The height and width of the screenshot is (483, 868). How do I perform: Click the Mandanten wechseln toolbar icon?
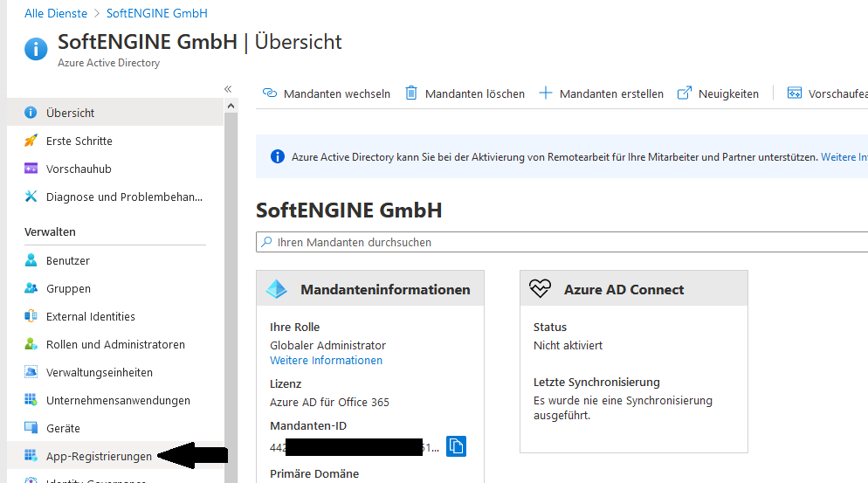click(x=270, y=93)
